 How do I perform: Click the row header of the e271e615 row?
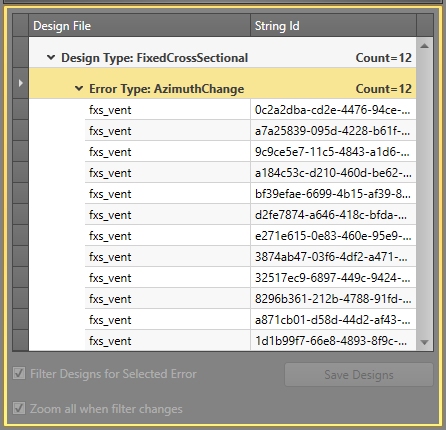[x=21, y=236]
